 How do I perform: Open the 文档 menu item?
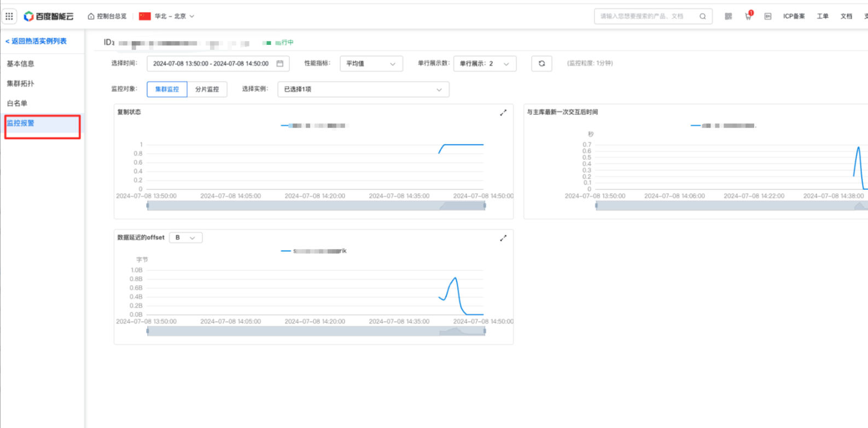pyautogui.click(x=846, y=16)
